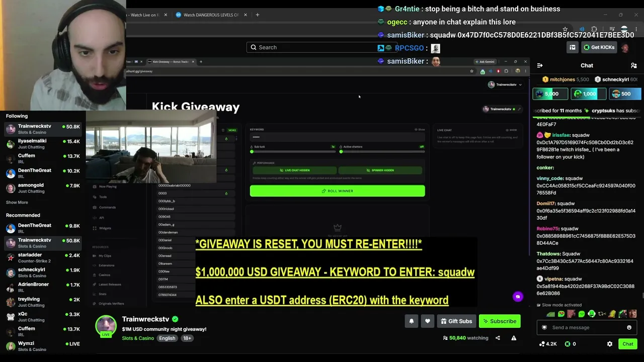Image resolution: width=644 pixels, height=362 pixels.
Task: Expand the Trainwreckstv account dropdown in giveaway page
Action: 505,84
